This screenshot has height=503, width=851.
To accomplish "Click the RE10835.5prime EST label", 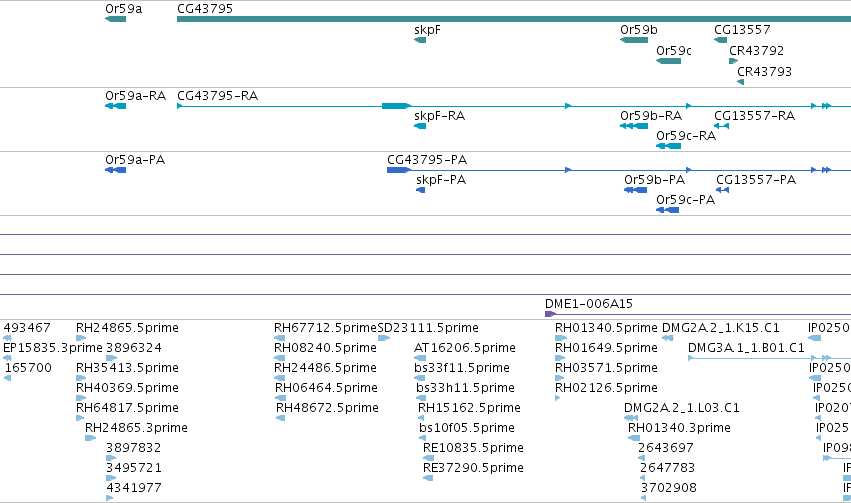I will (x=473, y=448).
